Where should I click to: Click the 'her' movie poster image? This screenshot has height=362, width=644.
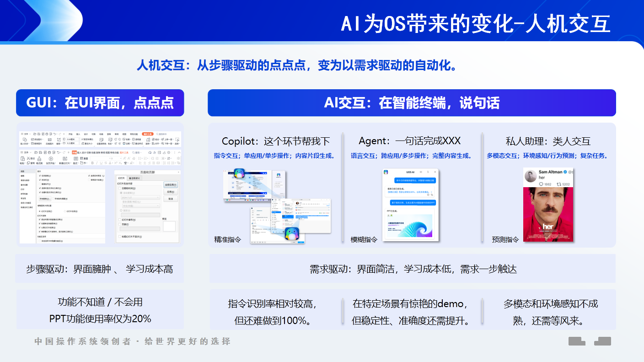(x=548, y=215)
